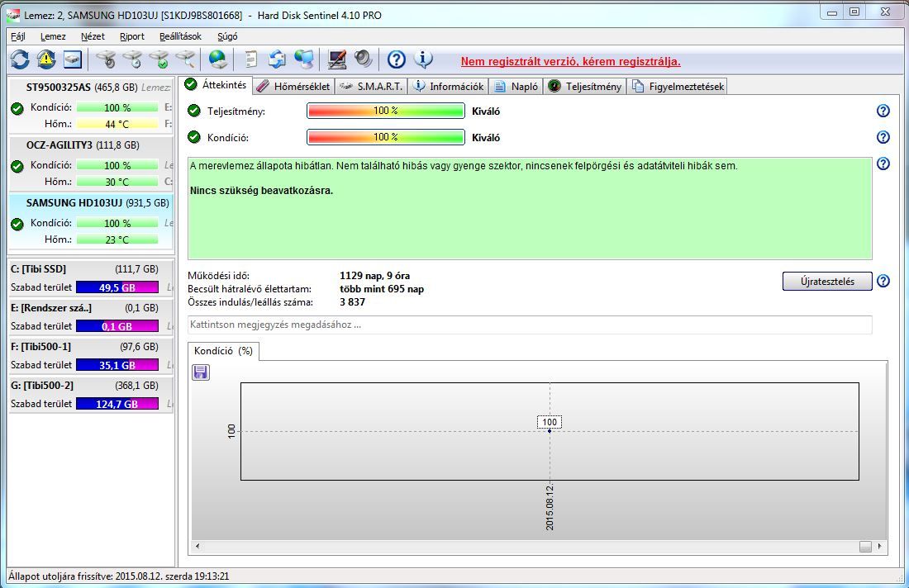Click the send report envelope icon
Image resolution: width=909 pixels, height=588 pixels.
277,59
